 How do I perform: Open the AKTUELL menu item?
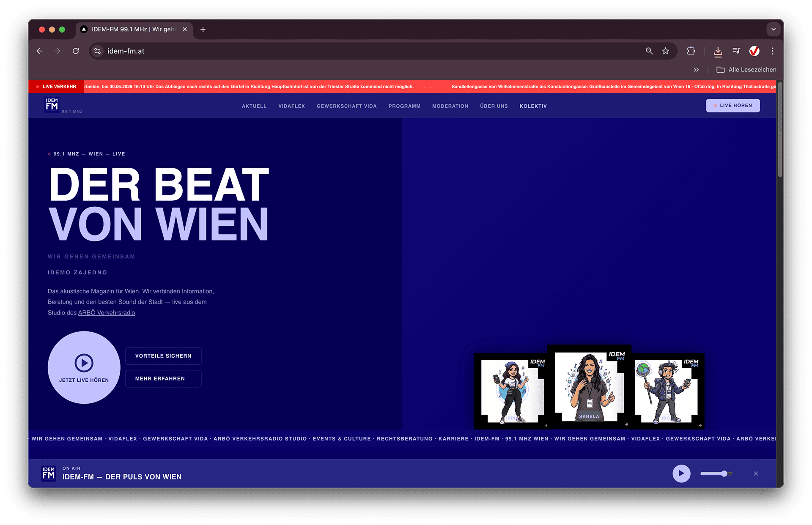254,106
